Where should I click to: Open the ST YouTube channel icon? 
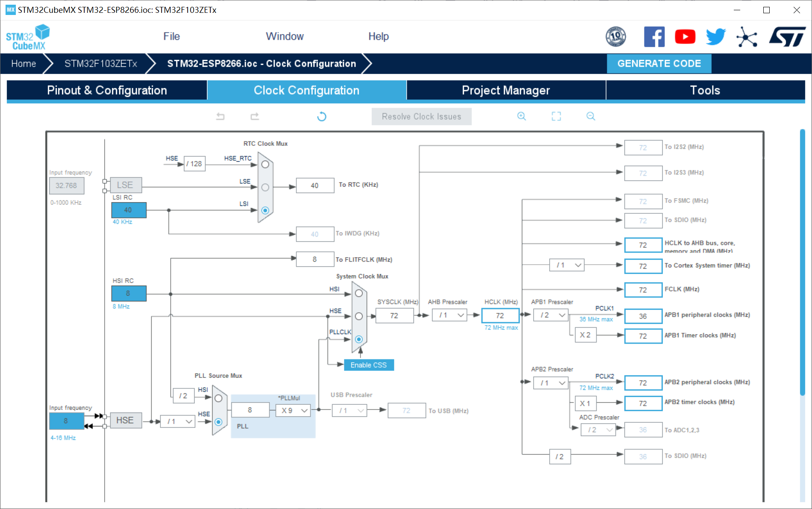pos(685,37)
